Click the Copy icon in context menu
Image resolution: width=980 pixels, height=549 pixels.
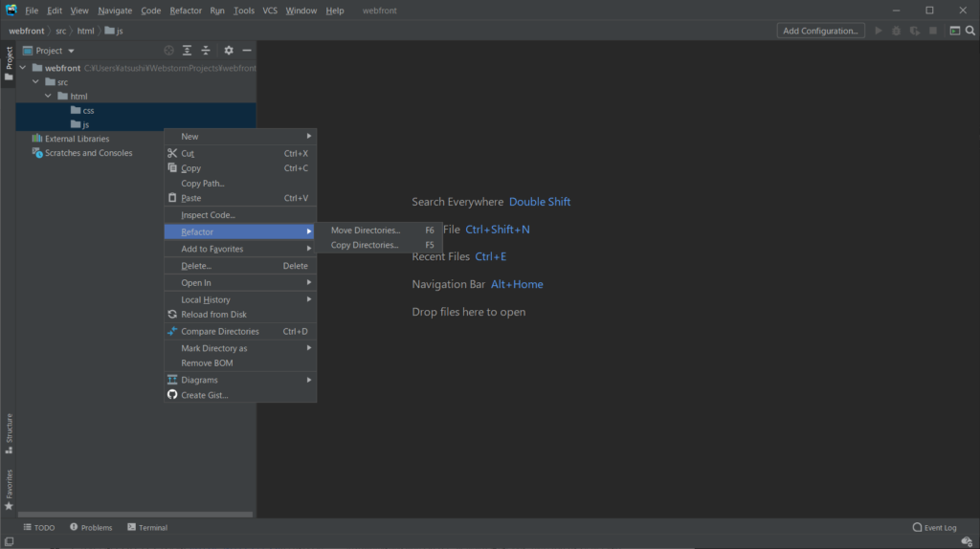[x=172, y=168]
